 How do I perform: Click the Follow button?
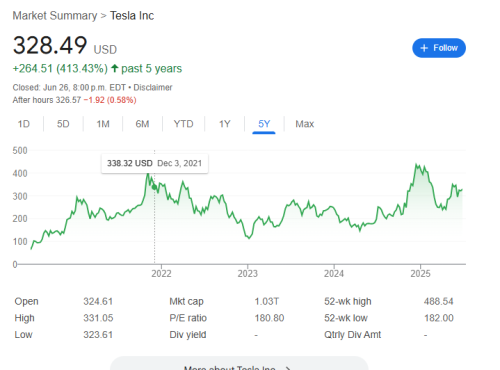coord(439,48)
